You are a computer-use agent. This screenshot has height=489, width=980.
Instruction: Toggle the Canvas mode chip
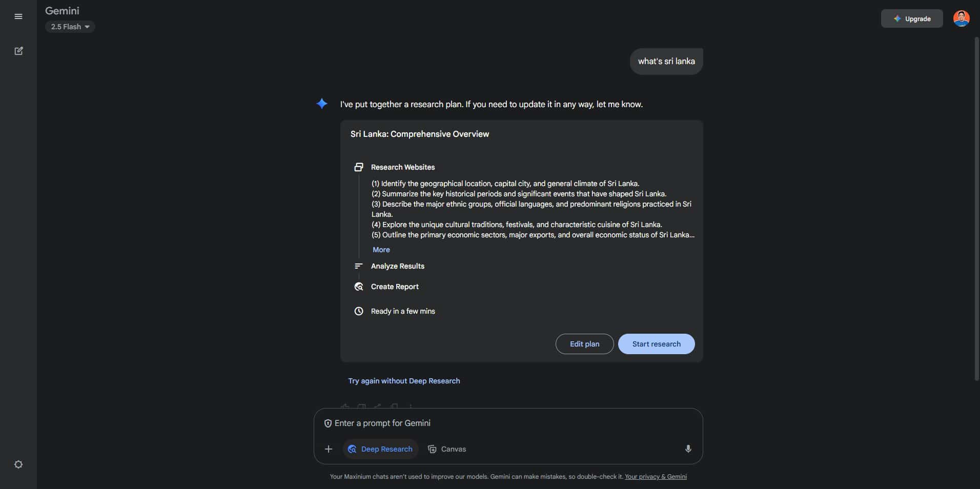click(x=447, y=449)
